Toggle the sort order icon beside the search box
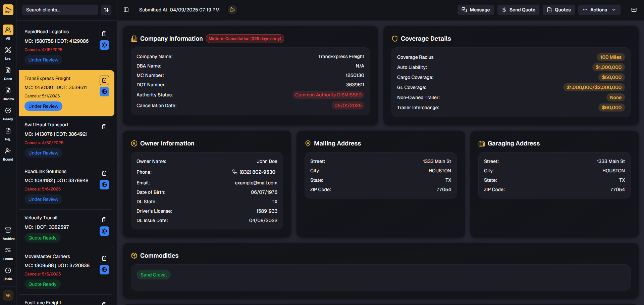This screenshot has width=644, height=305. (x=106, y=10)
